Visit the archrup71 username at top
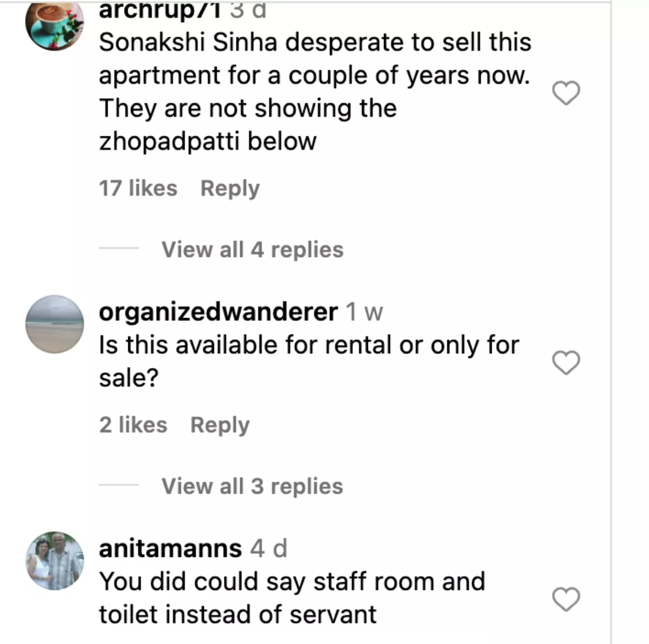 click(161, 10)
